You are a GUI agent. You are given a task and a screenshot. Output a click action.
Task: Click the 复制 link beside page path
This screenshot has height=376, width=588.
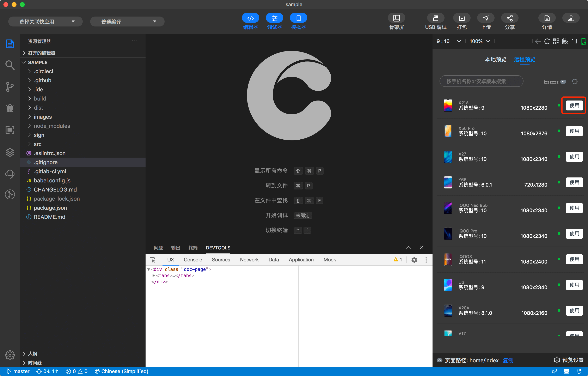point(508,360)
